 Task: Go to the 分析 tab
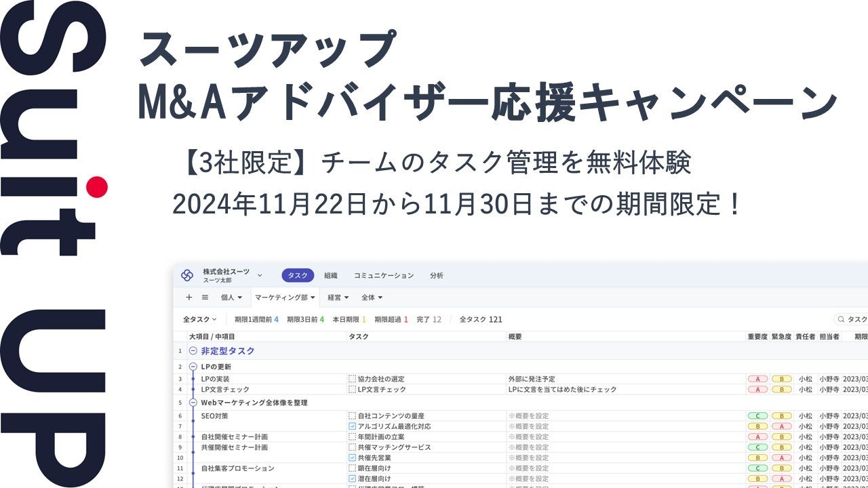click(437, 276)
